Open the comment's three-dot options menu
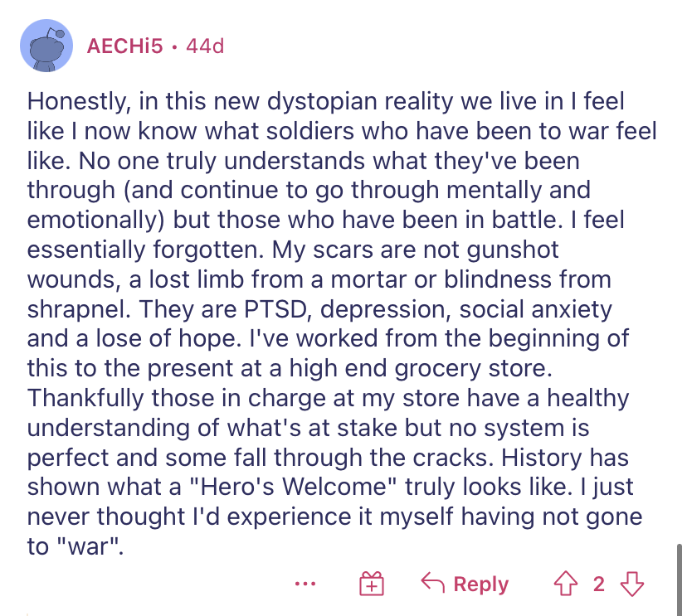Viewport: 687px width, 616px height. [x=305, y=584]
